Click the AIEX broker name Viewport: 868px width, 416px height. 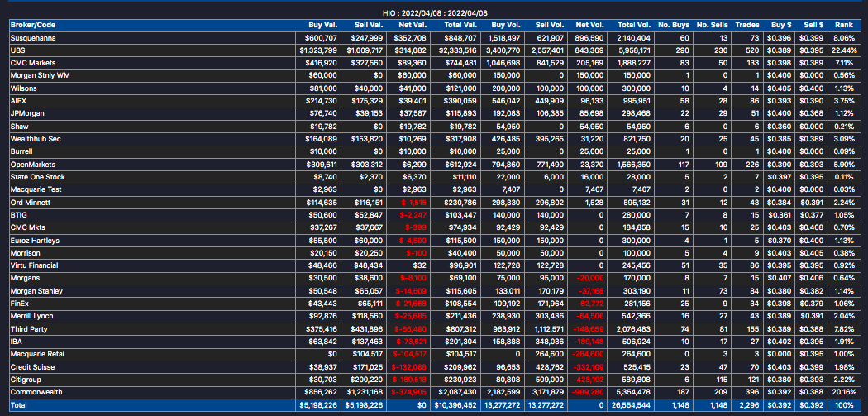(x=18, y=101)
